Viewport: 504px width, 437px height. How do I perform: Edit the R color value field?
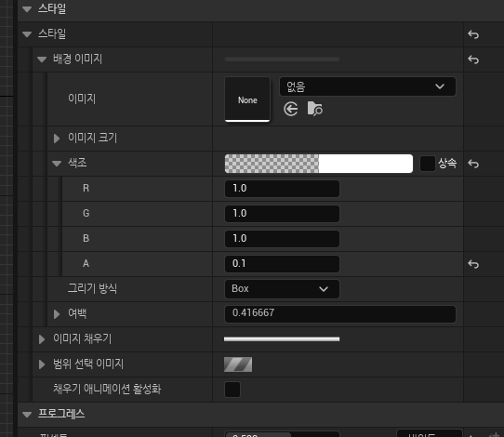282,189
